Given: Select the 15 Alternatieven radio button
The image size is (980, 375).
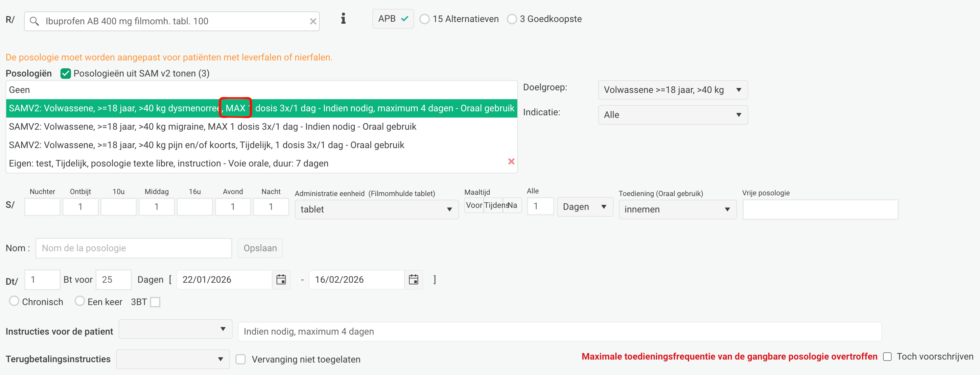Looking at the screenshot, I should pyautogui.click(x=424, y=19).
